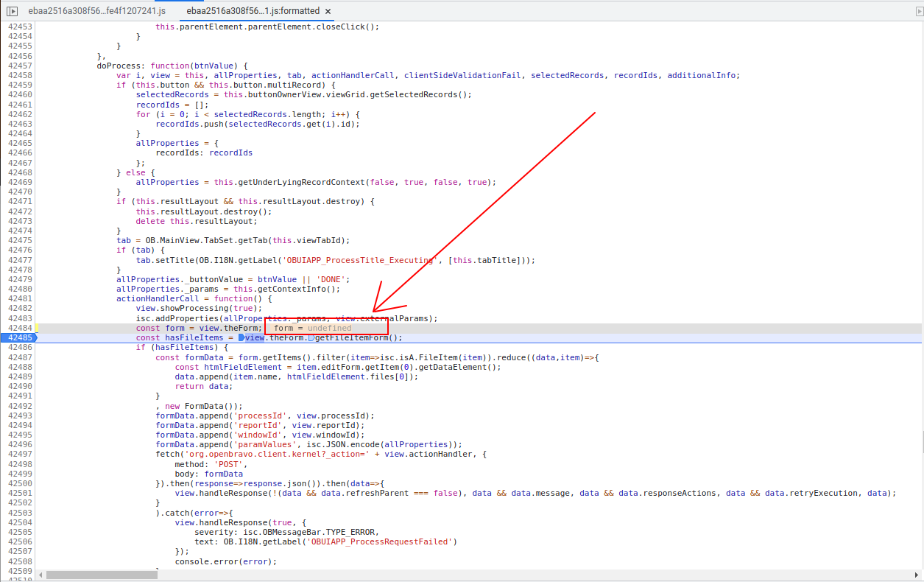924x582 pixels.
Task: Close the js:formatted tab
Action: pos(328,12)
